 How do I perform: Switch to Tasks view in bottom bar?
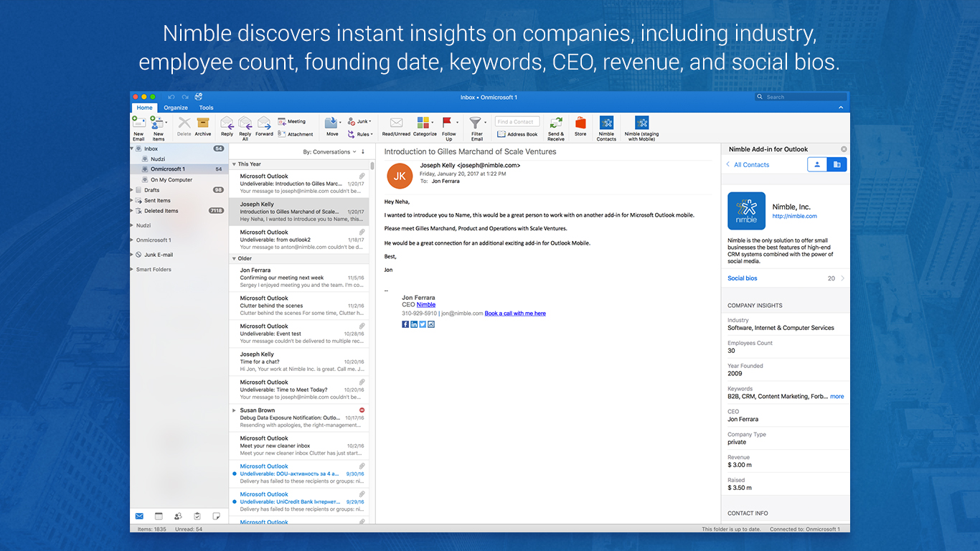coord(197,516)
